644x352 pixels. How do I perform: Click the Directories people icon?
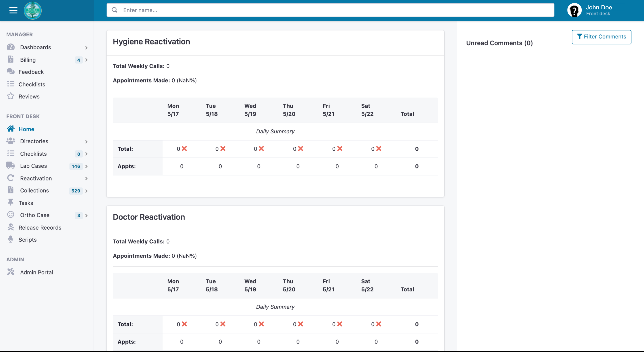(x=11, y=141)
